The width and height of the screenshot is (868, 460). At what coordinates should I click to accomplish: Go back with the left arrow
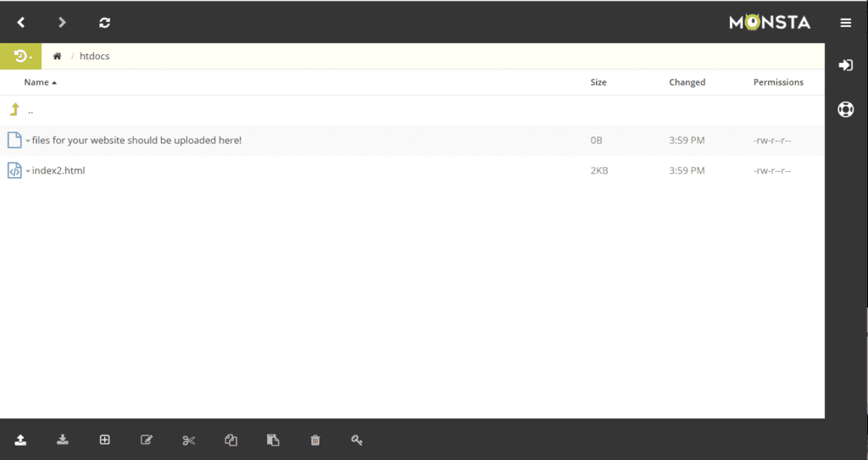tap(21, 22)
